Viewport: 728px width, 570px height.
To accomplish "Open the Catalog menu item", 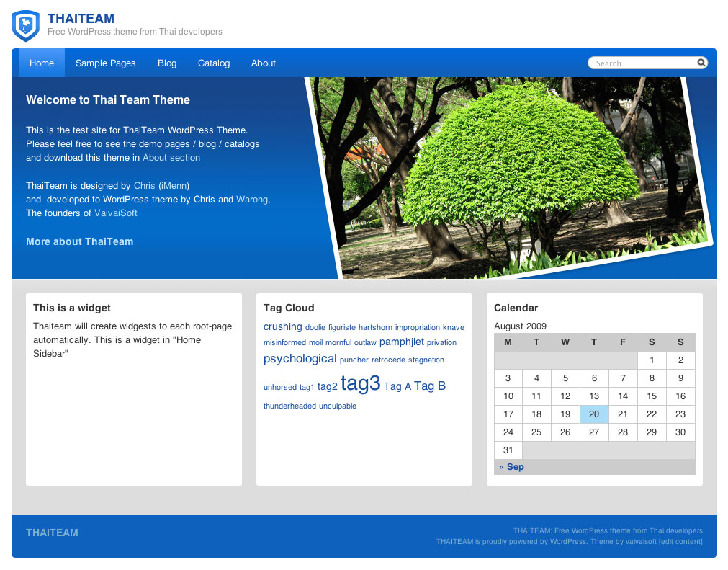I will (x=214, y=63).
